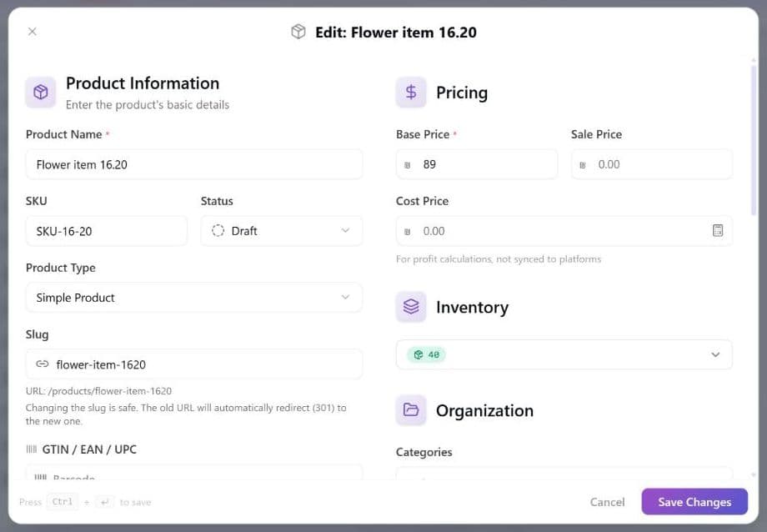The width and height of the screenshot is (767, 532).
Task: Click the currency symbol in the Cost Price field
Action: (408, 232)
